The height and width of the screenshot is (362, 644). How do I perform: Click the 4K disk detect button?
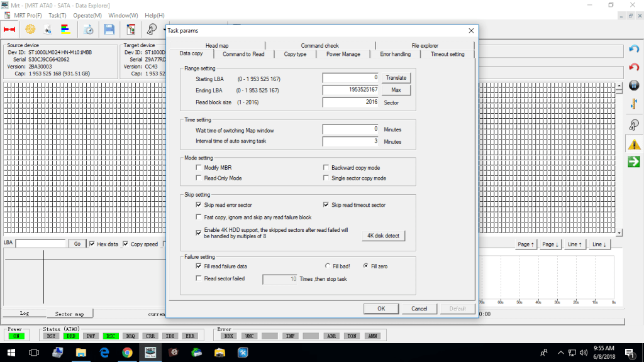[x=383, y=236]
